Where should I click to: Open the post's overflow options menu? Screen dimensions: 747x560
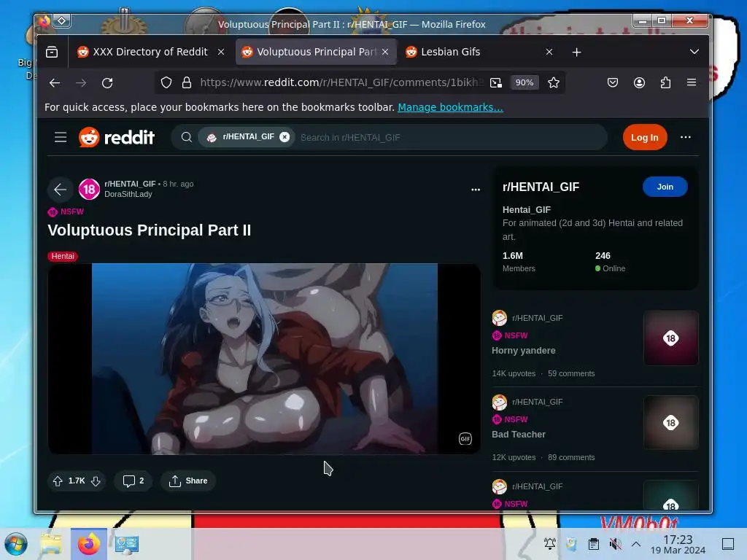point(476,190)
